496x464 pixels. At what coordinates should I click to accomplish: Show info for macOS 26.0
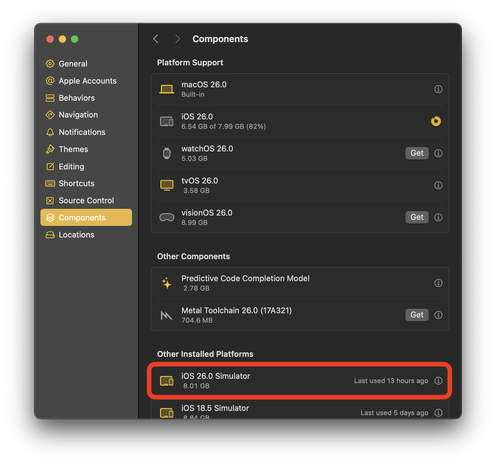pos(438,89)
